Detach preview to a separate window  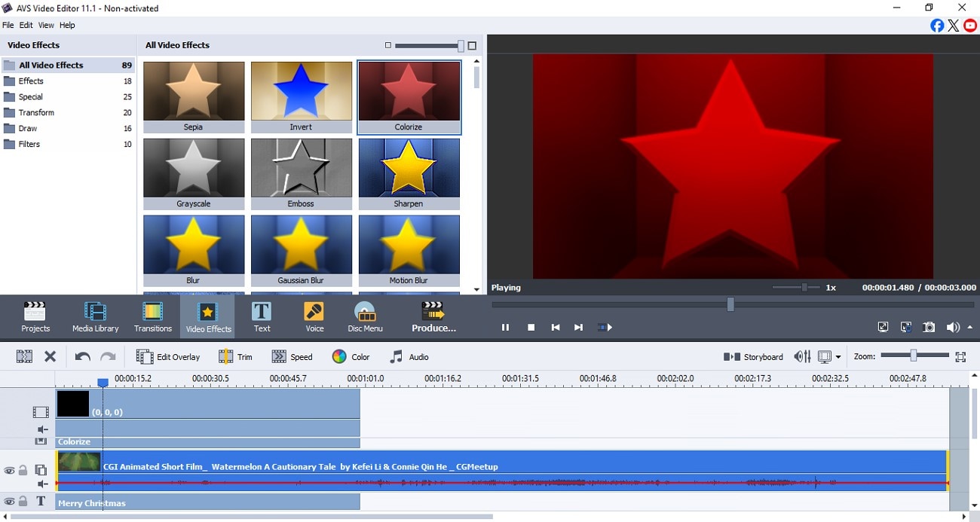pyautogui.click(x=906, y=327)
